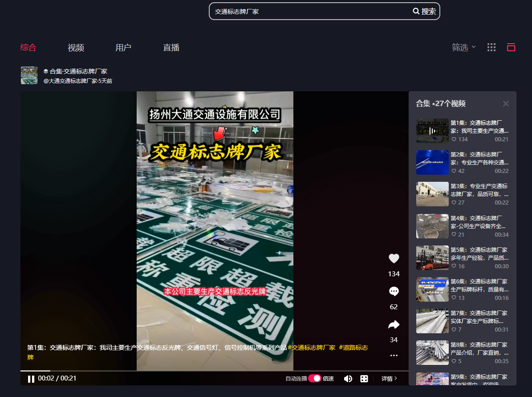Like the video with the heart icon
The width and height of the screenshot is (532, 397).
[394, 258]
